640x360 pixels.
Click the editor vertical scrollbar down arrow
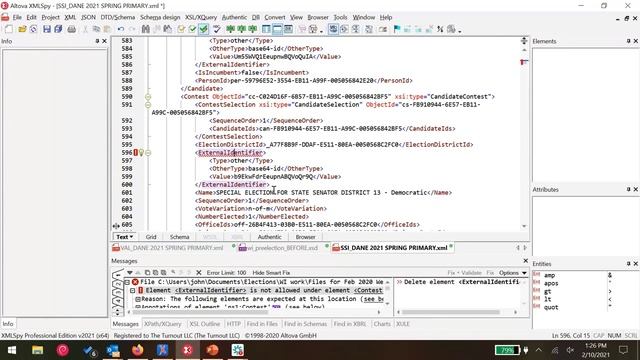click(524, 226)
